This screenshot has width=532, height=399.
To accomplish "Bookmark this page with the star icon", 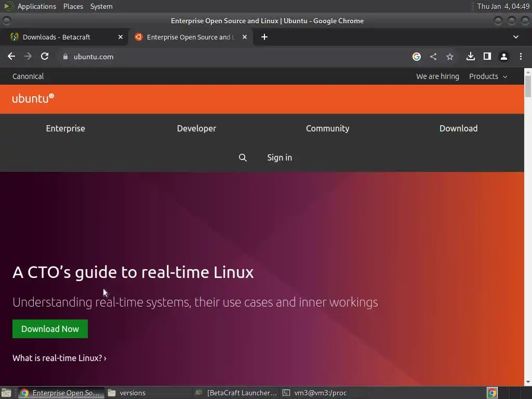I will point(450,57).
